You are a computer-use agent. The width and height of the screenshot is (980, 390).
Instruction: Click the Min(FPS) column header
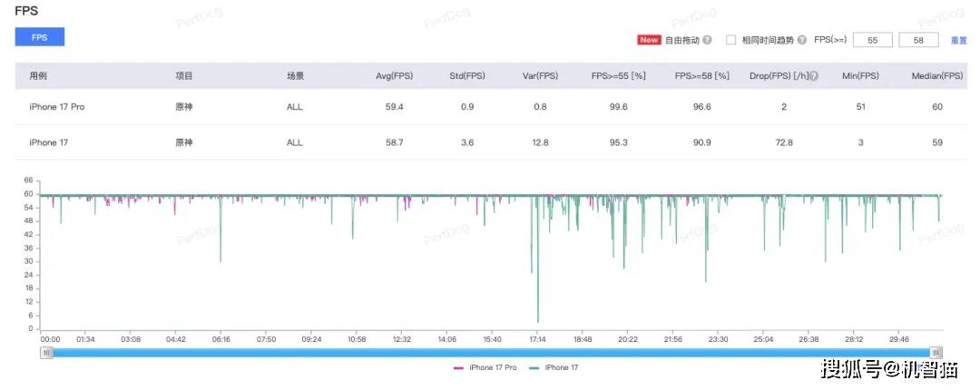[860, 76]
